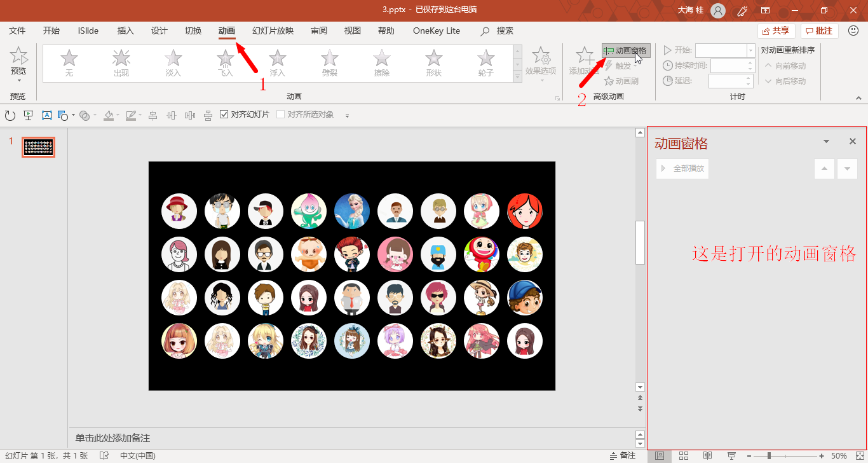The image size is (868, 463).
Task: Click the Preview (预览) star icon
Action: tap(19, 56)
